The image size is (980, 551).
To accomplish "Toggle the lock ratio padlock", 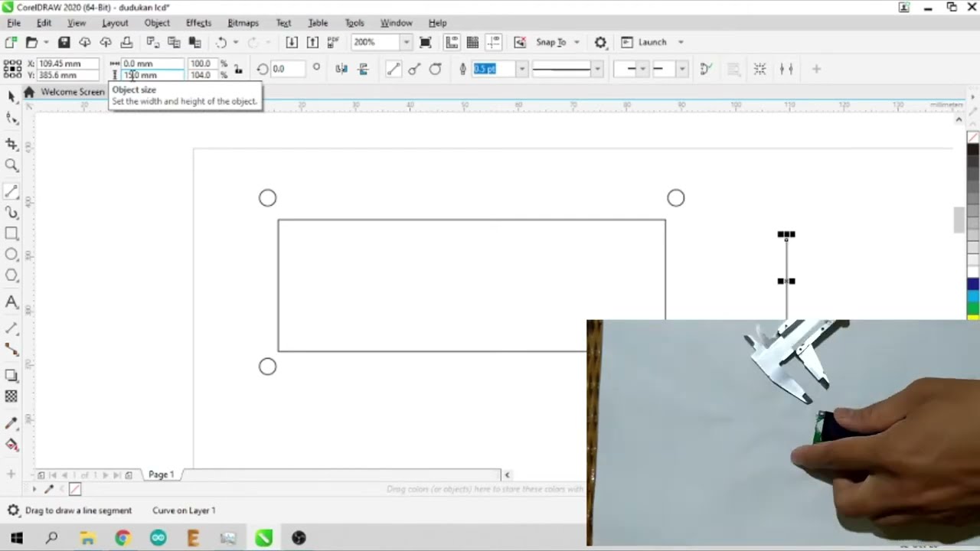I will point(238,69).
